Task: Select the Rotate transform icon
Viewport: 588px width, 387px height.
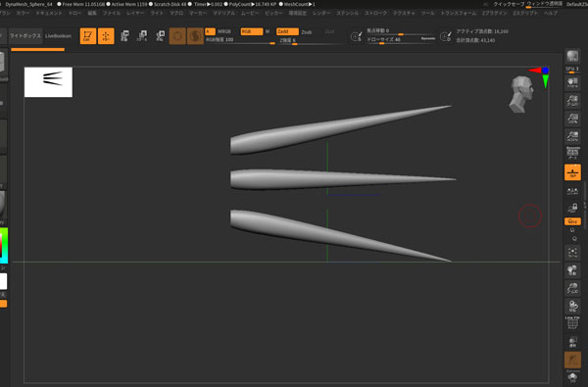Action: (160, 36)
